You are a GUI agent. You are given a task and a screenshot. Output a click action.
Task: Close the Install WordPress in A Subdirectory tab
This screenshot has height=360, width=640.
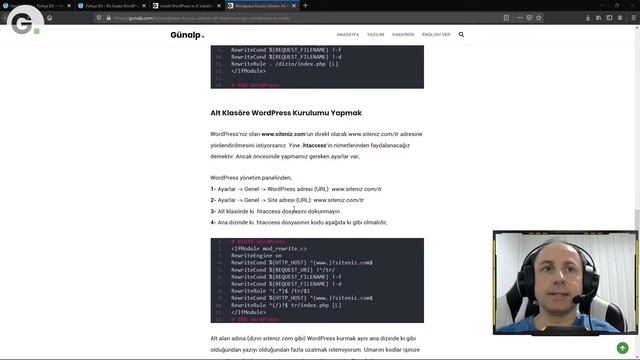(219, 6)
